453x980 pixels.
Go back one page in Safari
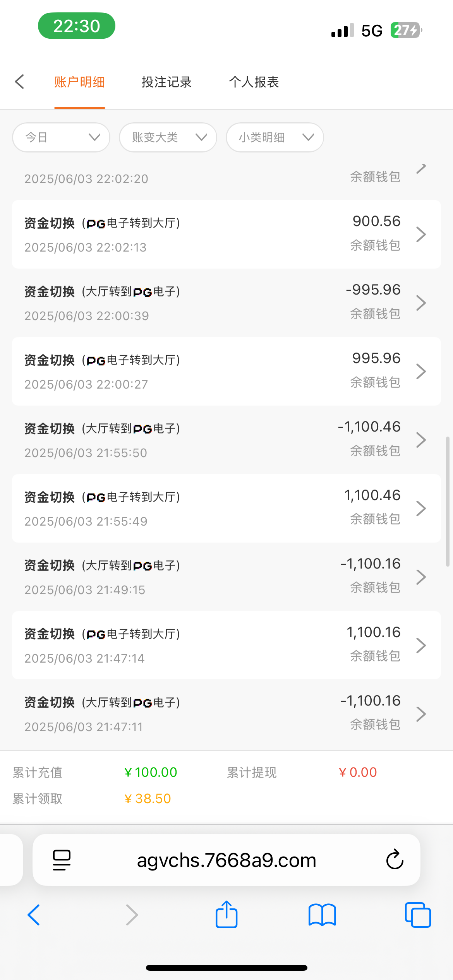pyautogui.click(x=34, y=915)
